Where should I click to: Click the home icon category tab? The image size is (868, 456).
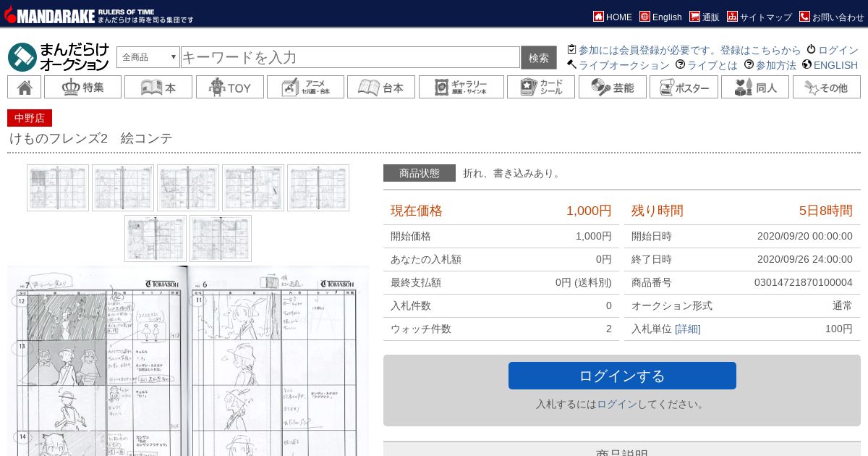[24, 87]
